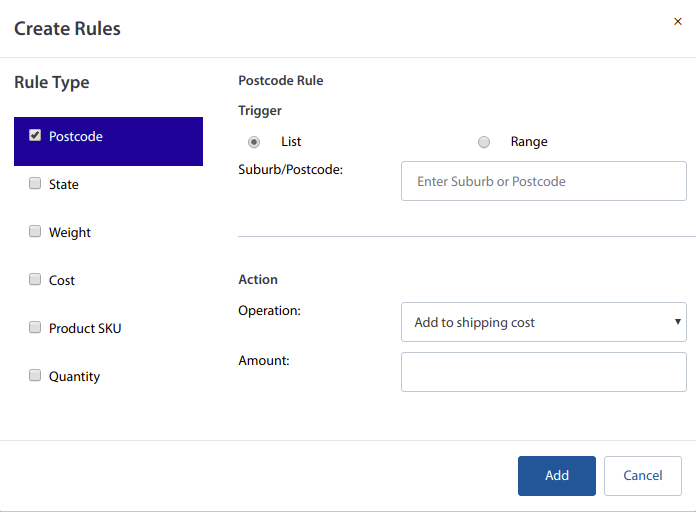Choose the Range trigger radio button
Viewport: 696px width, 512px height.
click(x=484, y=142)
